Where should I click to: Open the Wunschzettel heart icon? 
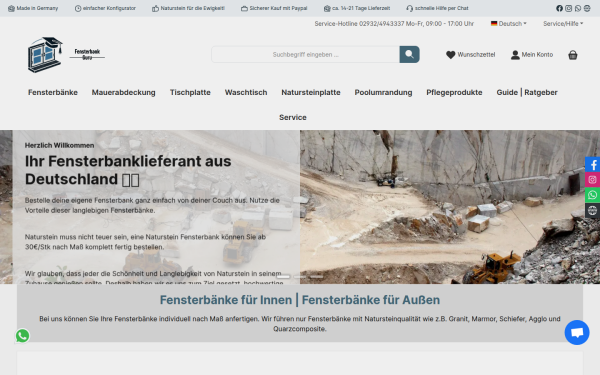(450, 55)
